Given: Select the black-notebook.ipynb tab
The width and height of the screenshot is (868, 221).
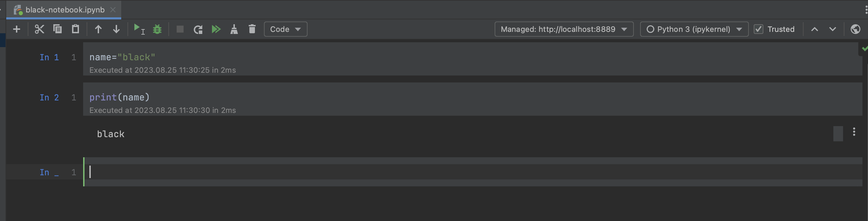Looking at the screenshot, I should coord(65,10).
